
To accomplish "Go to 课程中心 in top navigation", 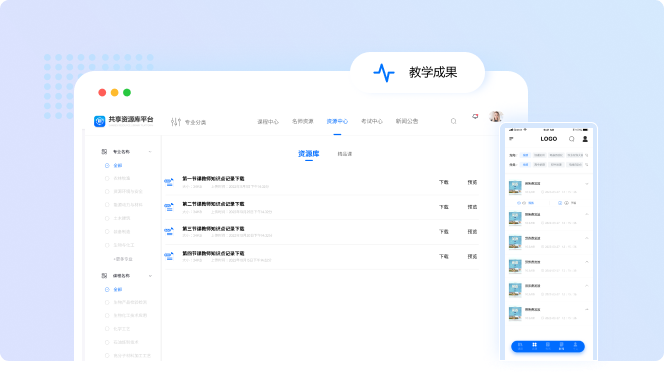I will [268, 122].
